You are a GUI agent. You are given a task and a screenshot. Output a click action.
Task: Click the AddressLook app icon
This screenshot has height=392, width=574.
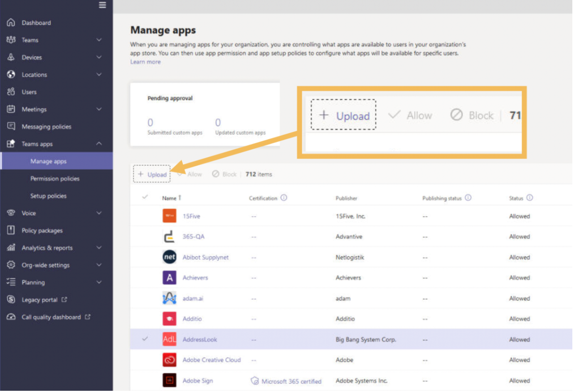point(170,339)
